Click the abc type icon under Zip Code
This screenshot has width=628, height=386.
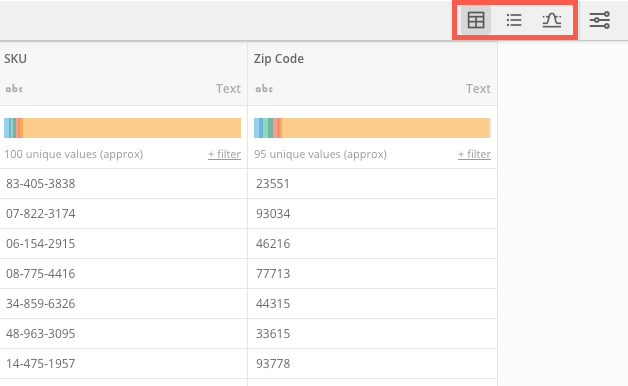(x=264, y=88)
